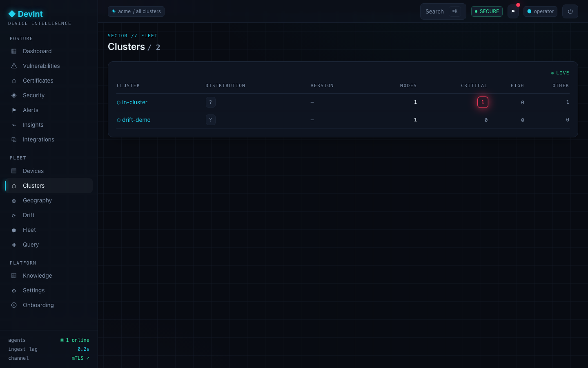Screen dimensions: 588x368
Task: Click the power icon in top bar
Action: pyautogui.click(x=570, y=11)
